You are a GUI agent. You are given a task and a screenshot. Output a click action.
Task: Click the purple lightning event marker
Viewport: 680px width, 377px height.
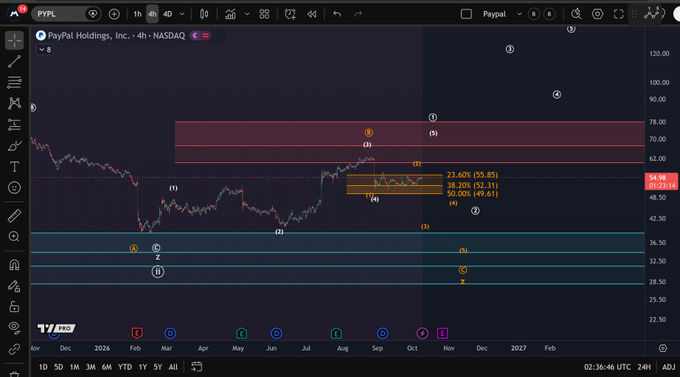click(x=422, y=333)
